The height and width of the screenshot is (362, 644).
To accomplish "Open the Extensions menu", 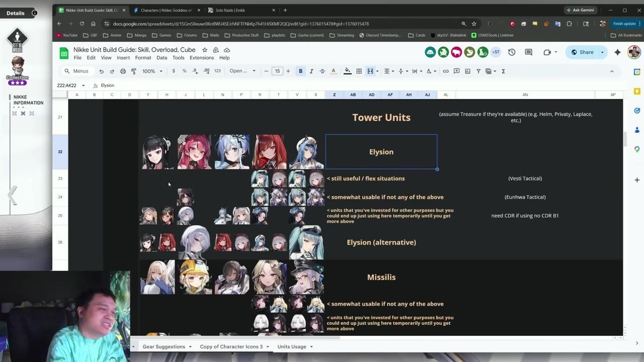I will click(202, 58).
